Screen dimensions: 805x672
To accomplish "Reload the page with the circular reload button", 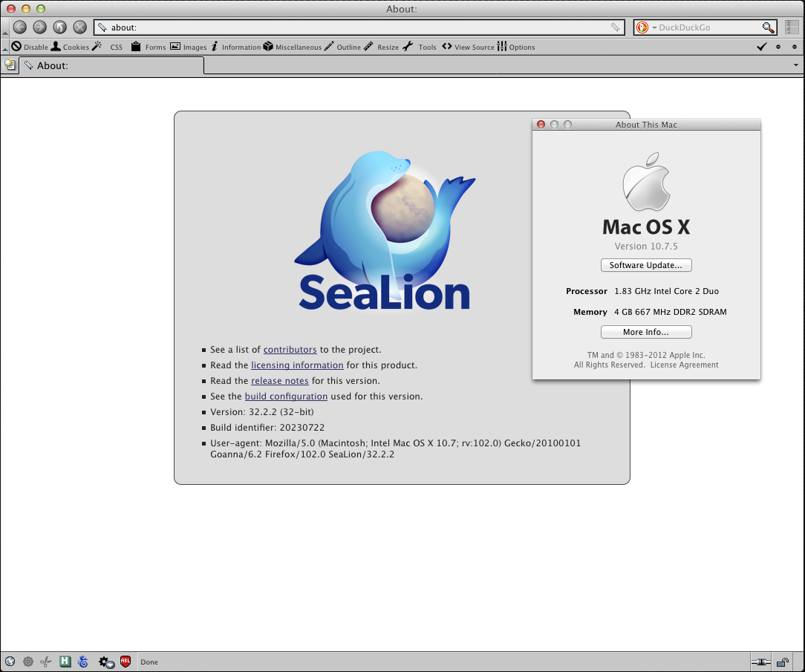I will (x=59, y=27).
